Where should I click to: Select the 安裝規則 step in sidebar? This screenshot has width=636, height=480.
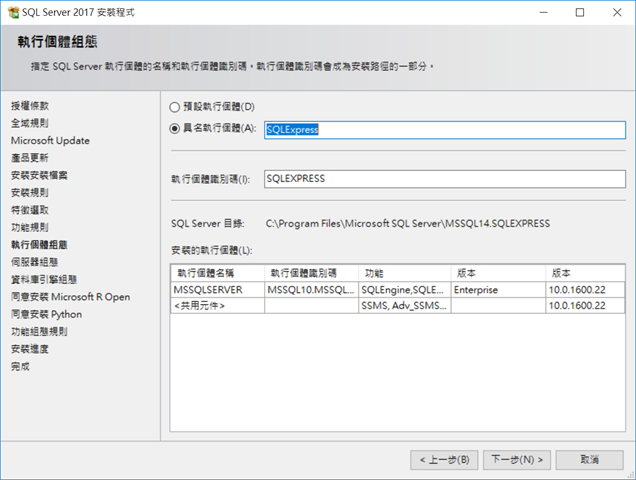30,193
